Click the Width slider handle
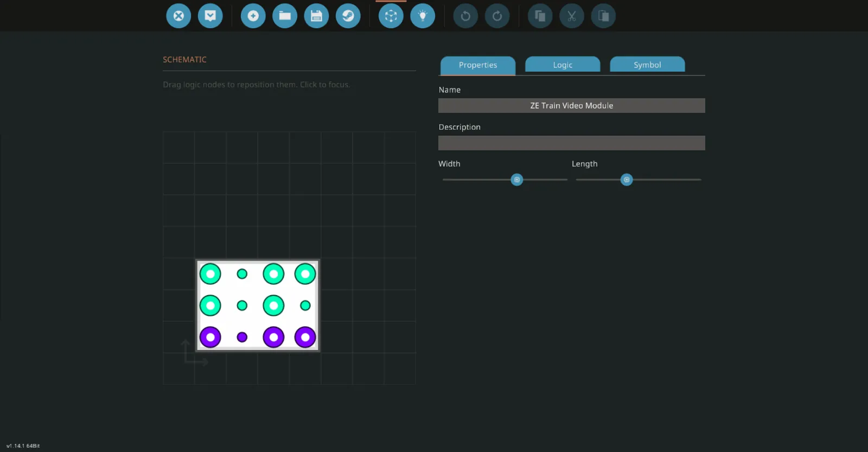Viewport: 868px width, 452px height. pos(517,180)
